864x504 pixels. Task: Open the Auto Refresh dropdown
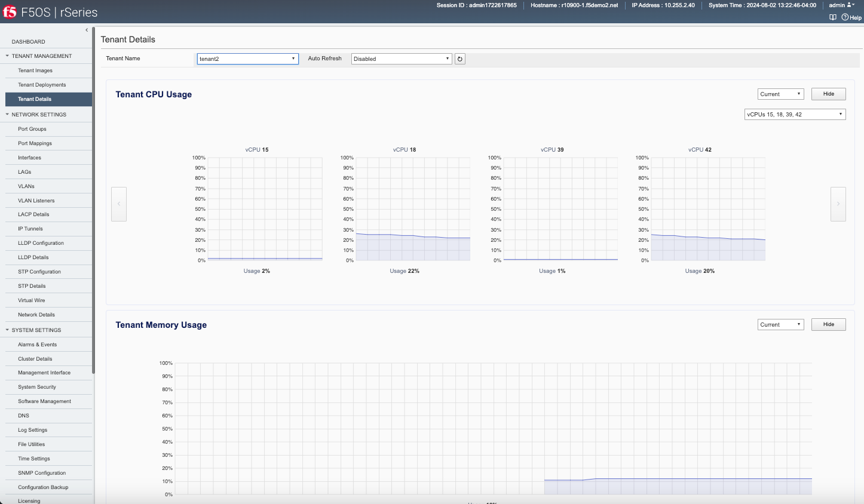(x=402, y=59)
